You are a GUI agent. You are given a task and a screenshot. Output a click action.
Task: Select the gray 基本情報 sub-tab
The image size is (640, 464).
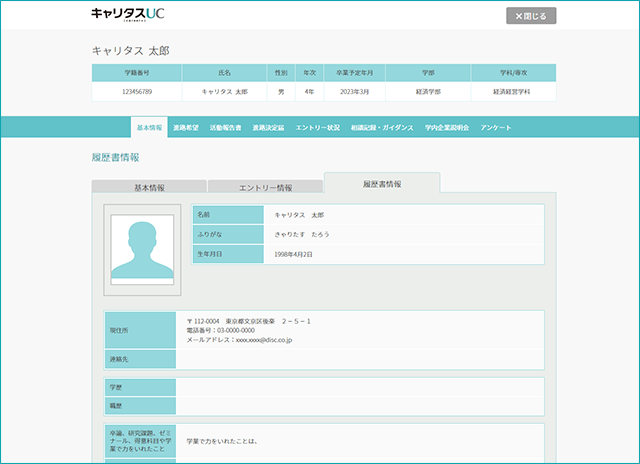point(149,186)
